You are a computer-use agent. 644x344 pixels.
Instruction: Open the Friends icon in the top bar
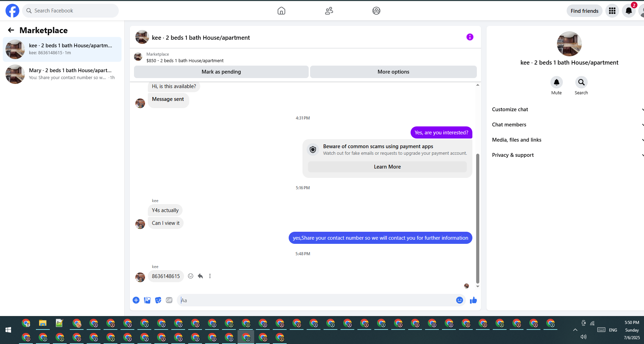329,11
